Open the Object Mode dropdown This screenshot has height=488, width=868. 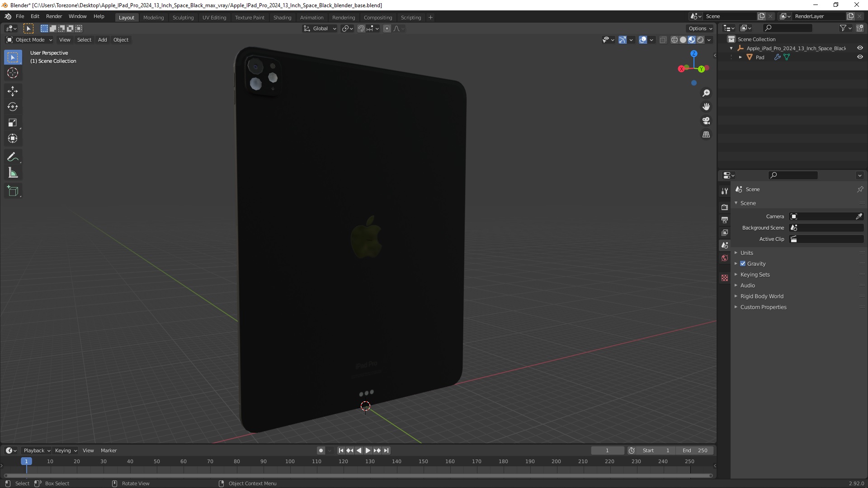(x=29, y=40)
